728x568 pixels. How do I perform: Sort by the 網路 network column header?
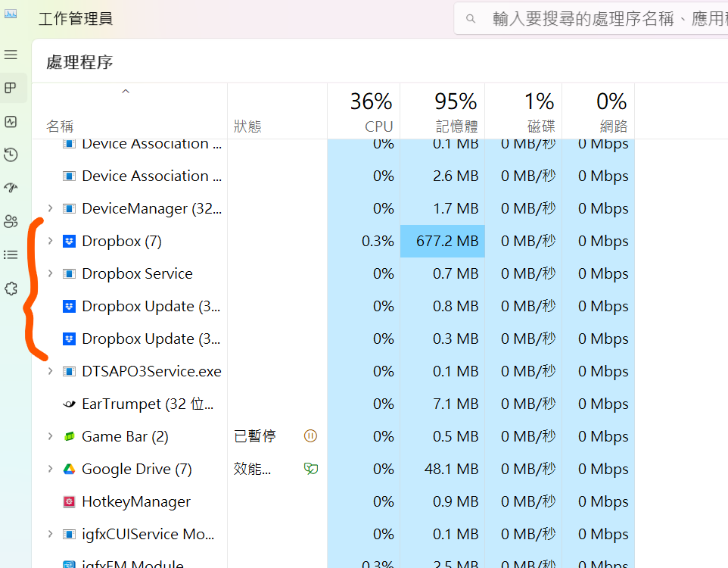(x=599, y=111)
